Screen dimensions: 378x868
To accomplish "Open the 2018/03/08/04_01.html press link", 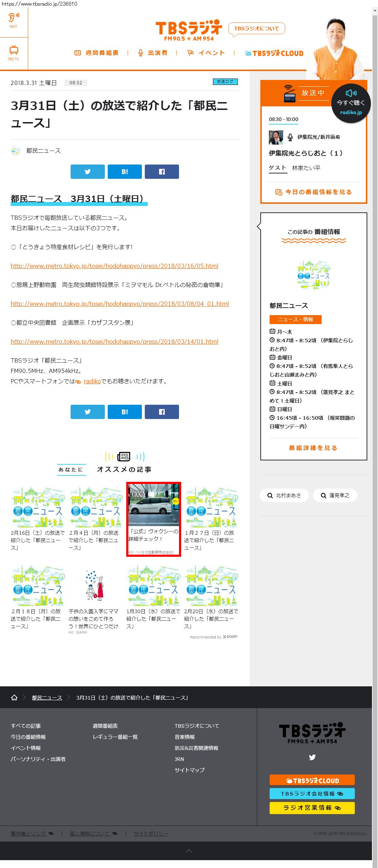I will point(120,304).
